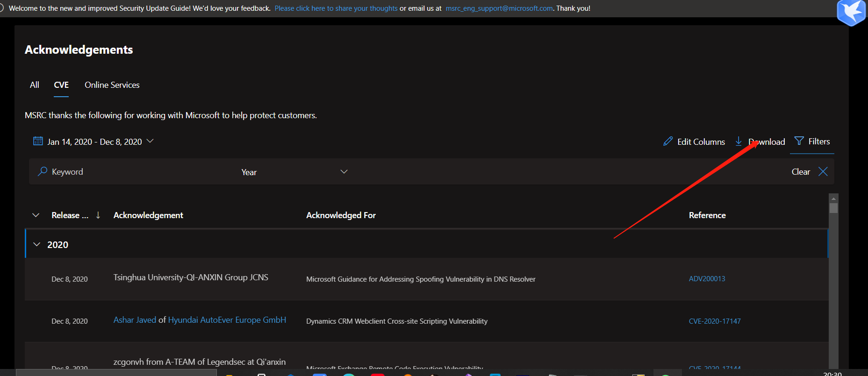
Task: Open the Year dropdown
Action: [294, 172]
